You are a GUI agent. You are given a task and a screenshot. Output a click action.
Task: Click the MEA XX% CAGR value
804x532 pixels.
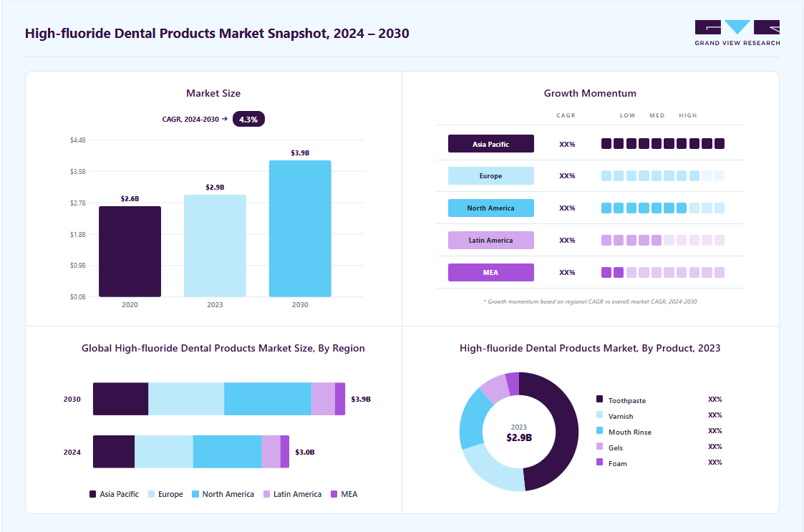pos(567,272)
